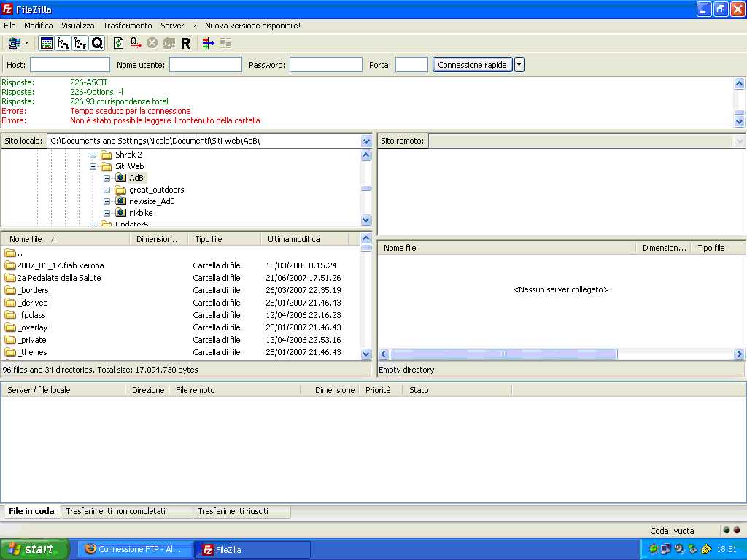Open the Sito remoto path dropdown
This screenshot has height=560, width=747.
click(739, 141)
